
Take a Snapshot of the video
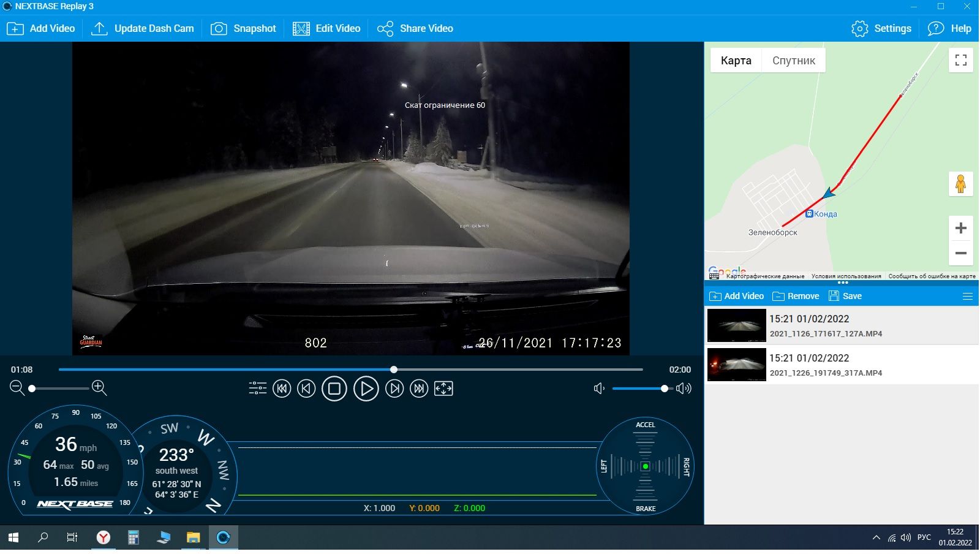click(243, 29)
